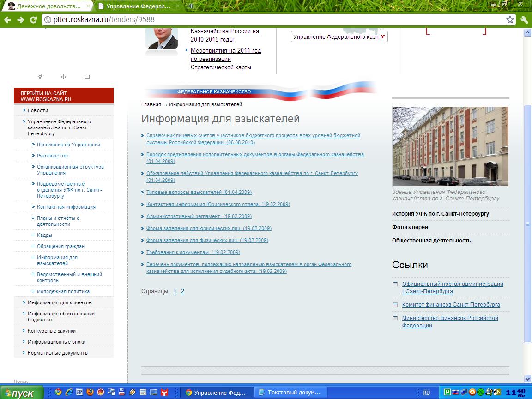532x399 pixels.
Task: Open the Типовые вопросы взыскателей link
Action: [199, 192]
